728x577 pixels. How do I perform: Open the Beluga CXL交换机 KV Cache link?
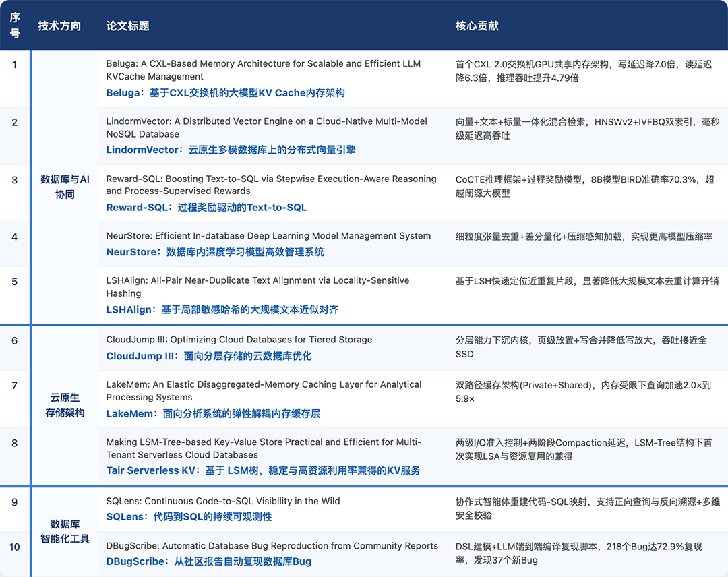pos(225,93)
